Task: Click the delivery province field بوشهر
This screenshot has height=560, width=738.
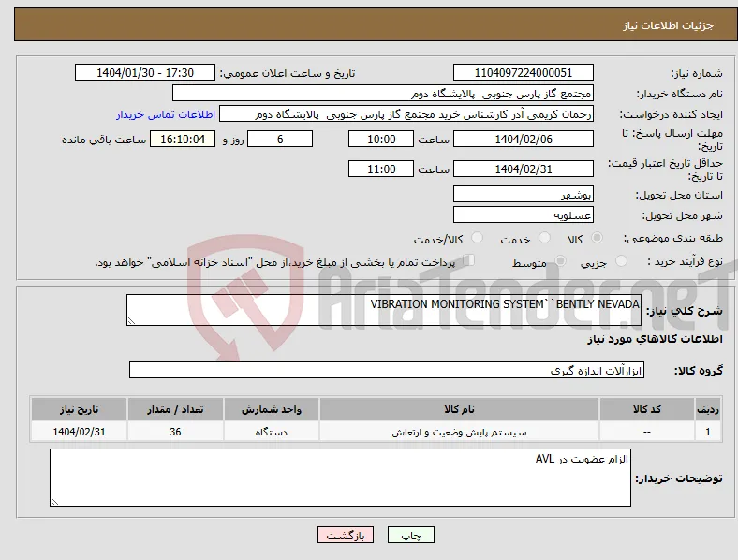Action: pos(523,194)
